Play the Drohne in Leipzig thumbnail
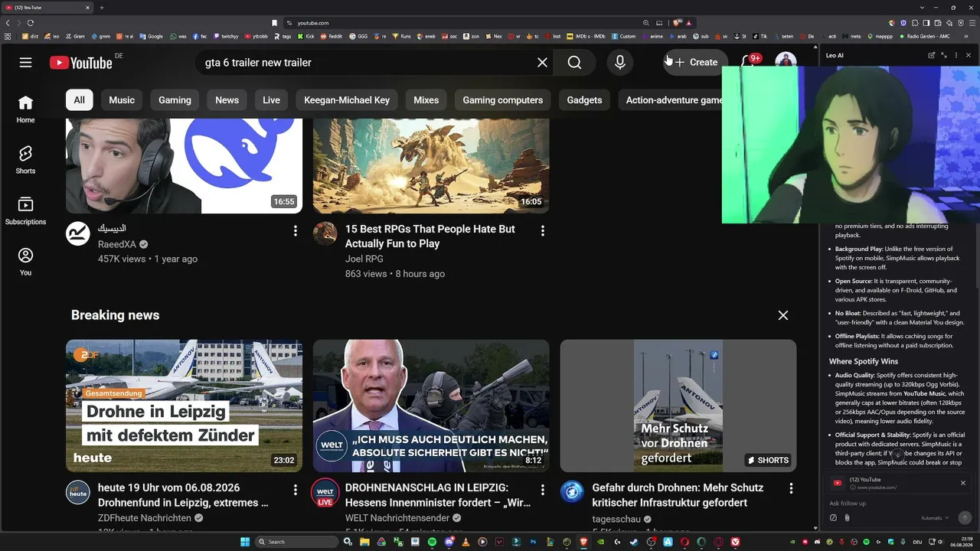This screenshot has width=980, height=551. click(x=184, y=406)
